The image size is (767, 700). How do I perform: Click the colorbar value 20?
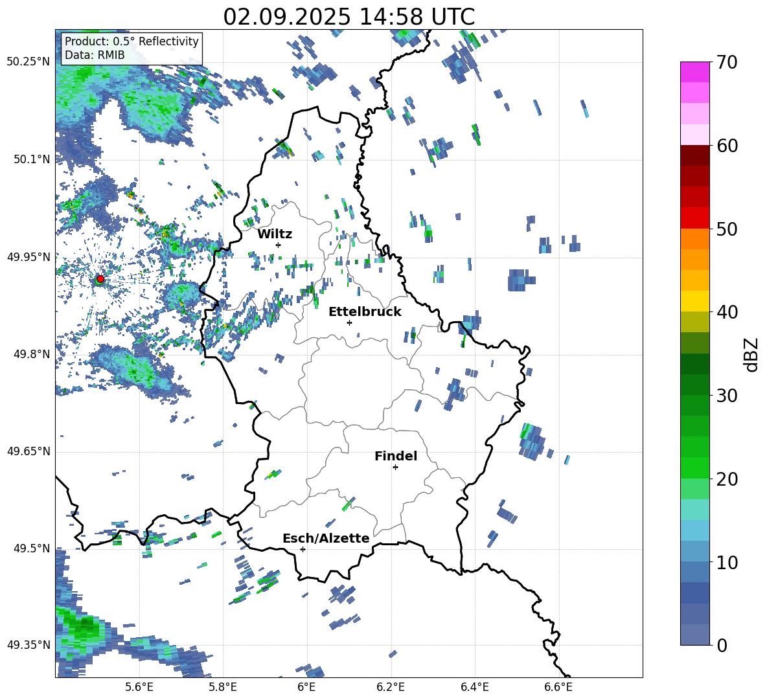[x=727, y=479]
